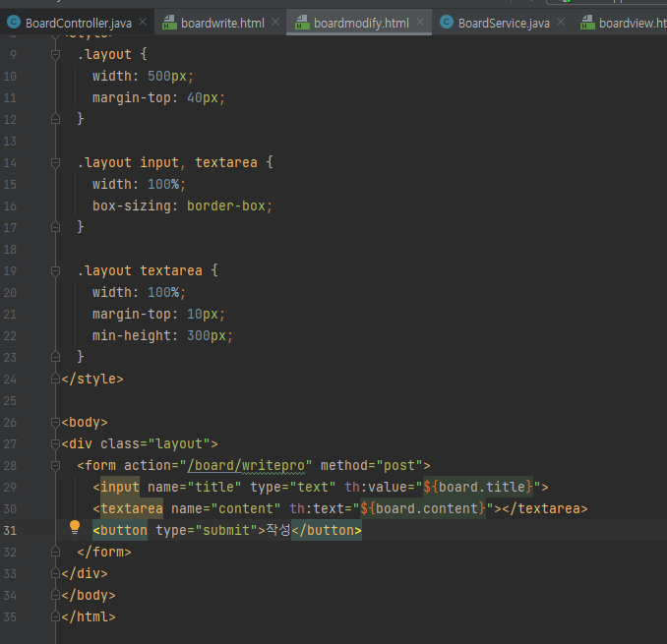The height and width of the screenshot is (644, 667).
Task: Click the fold end marker at closing body tag
Action: click(55, 595)
